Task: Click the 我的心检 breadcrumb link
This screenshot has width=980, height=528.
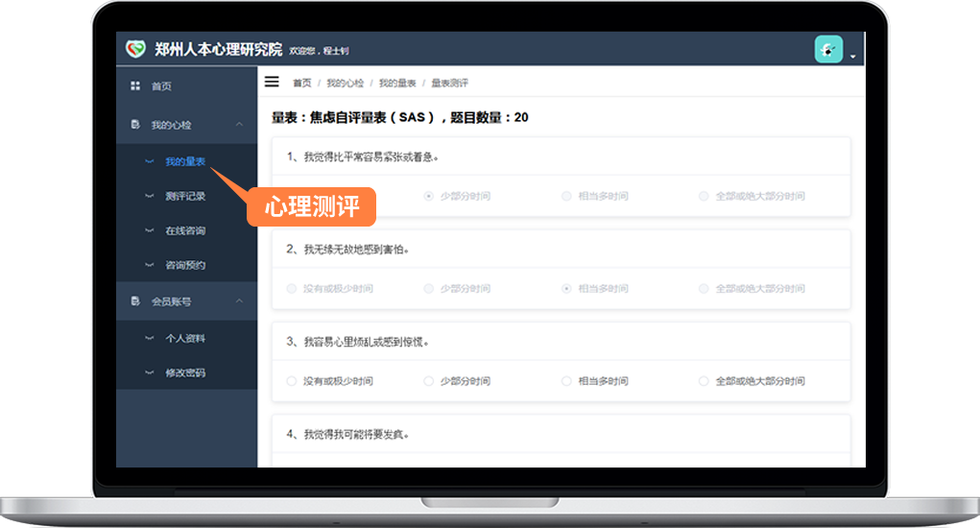Action: (x=345, y=83)
